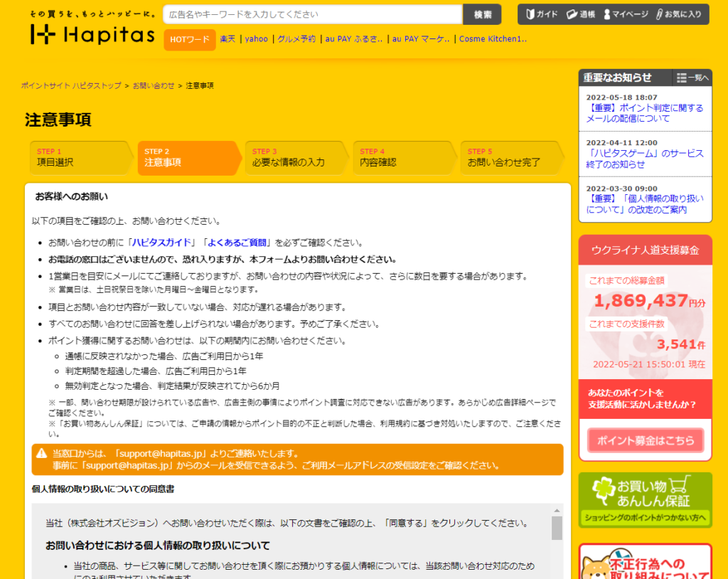This screenshot has height=579, width=728.
Task: Click the clover icon on お買い物あんしん保証 banner
Action: coord(603,490)
